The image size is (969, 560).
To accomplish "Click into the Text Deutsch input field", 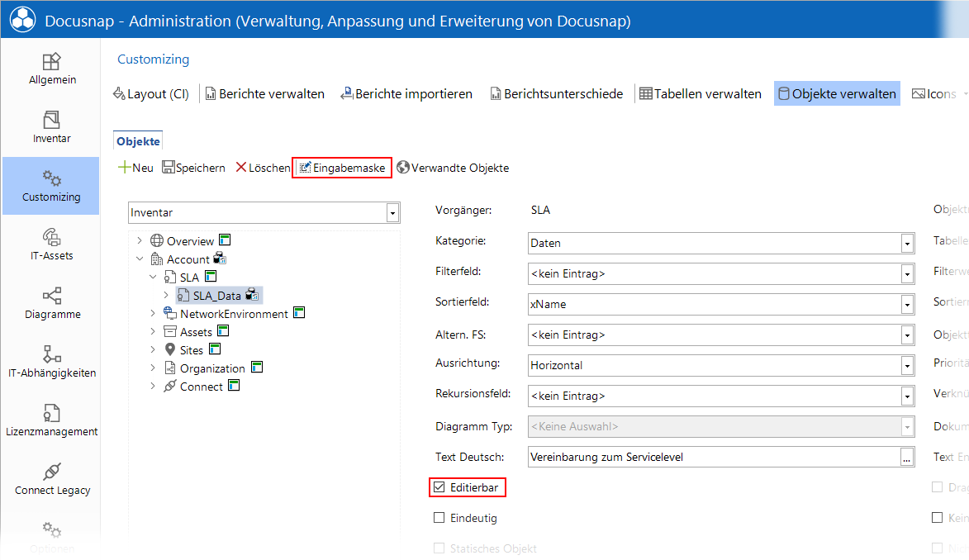I will point(714,458).
